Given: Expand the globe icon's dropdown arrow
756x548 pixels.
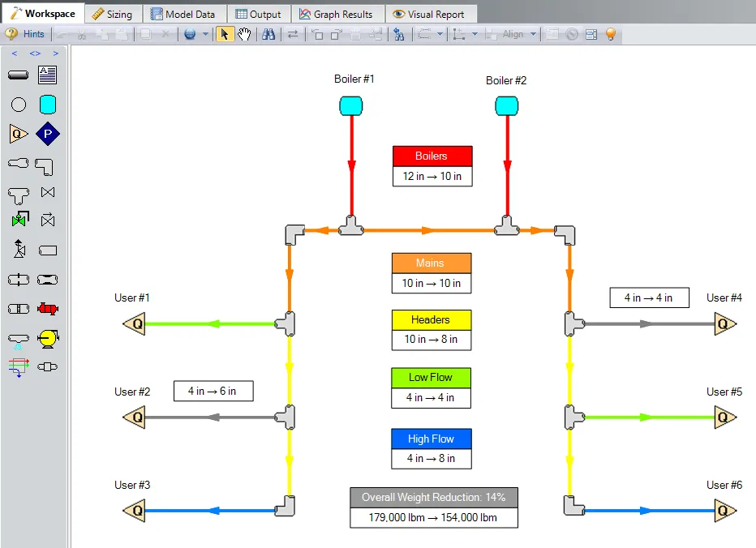Looking at the screenshot, I should click(x=204, y=34).
